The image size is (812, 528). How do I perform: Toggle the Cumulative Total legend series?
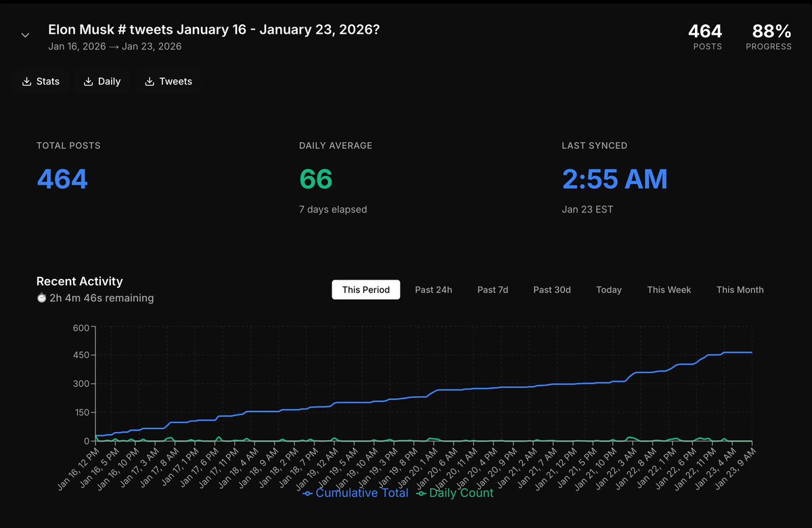(355, 493)
